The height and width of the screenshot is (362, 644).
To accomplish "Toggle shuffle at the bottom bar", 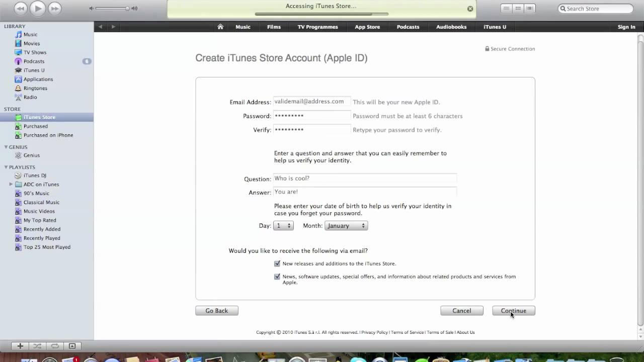I will pyautogui.click(x=37, y=346).
